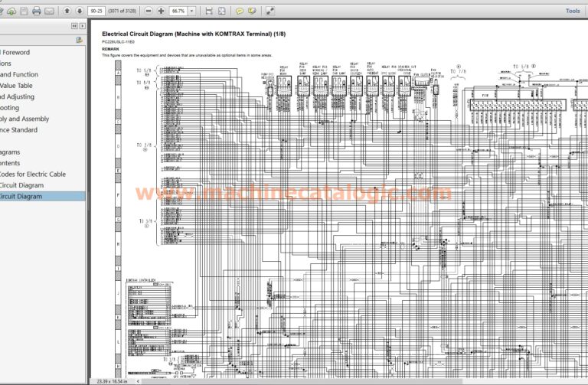Select the highlight text tool
Viewport: 588px width, 385px height.
tap(252, 11)
